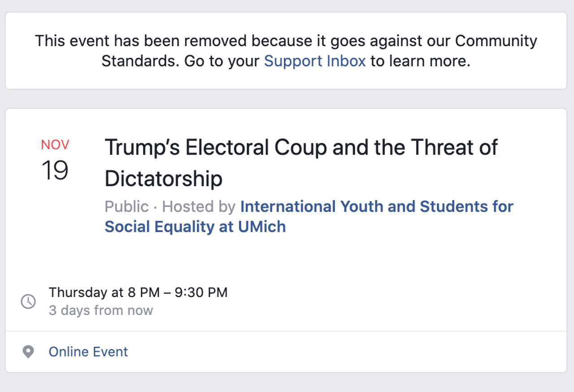Open the Support Inbox link

[x=315, y=61]
